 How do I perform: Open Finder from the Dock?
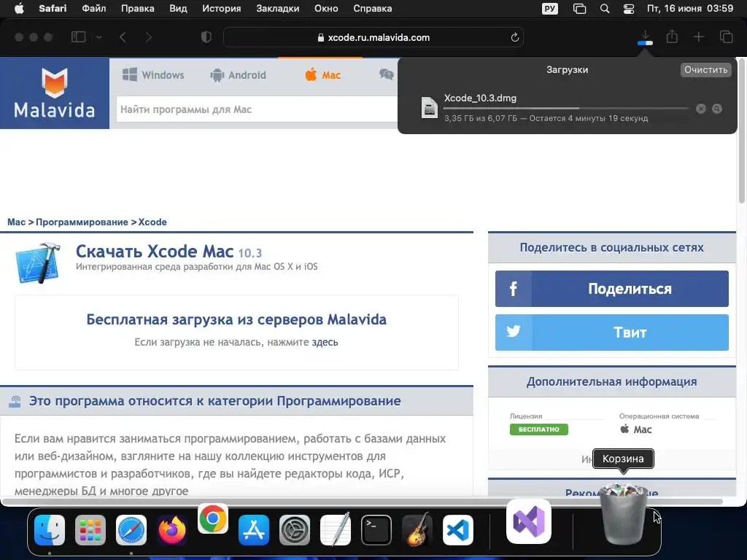[50, 530]
